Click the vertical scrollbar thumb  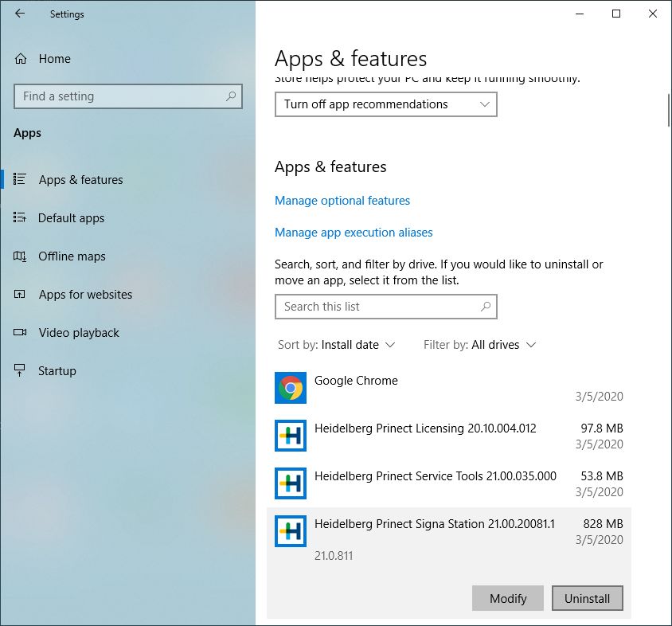coord(669,110)
